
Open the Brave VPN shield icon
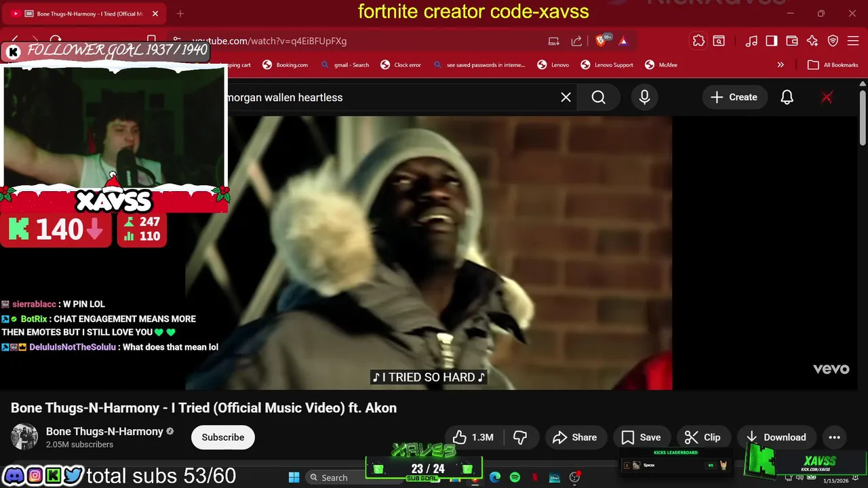(x=833, y=41)
